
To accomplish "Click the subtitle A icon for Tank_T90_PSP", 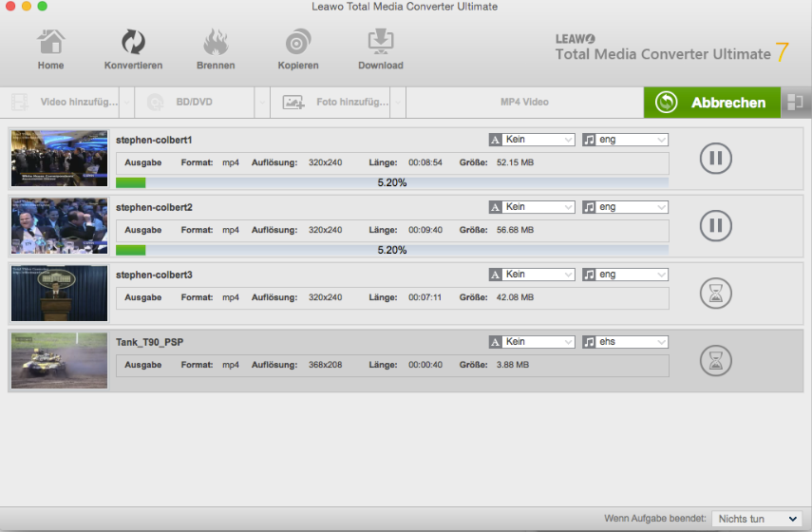I will click(496, 341).
